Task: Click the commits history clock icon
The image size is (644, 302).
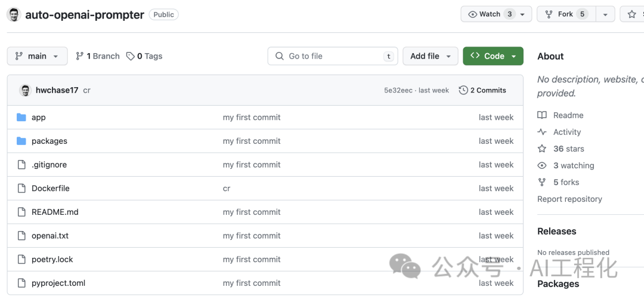Action: coord(463,90)
